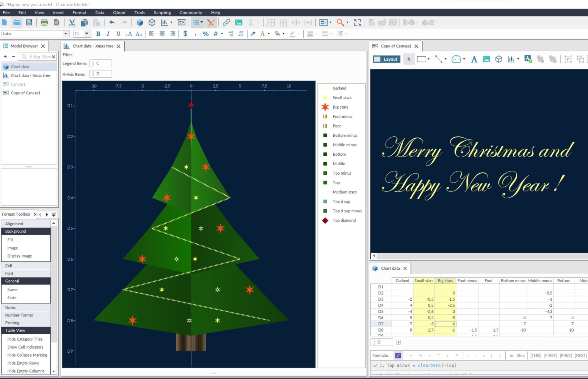Click the Create New Matrix cube icon
Viewport: 588px width, 379px height.
click(140, 22)
